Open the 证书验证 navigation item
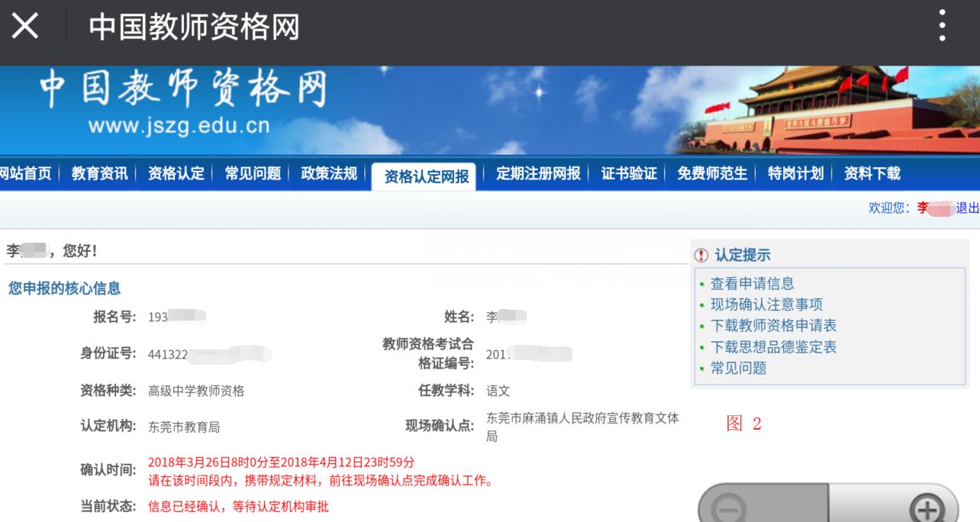The width and height of the screenshot is (980, 522). 629,174
